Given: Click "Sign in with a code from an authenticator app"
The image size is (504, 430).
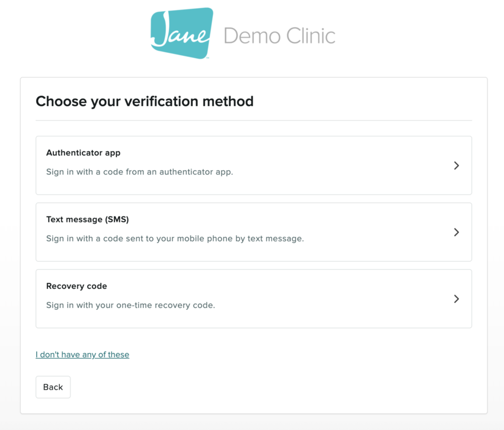Looking at the screenshot, I should click(139, 172).
